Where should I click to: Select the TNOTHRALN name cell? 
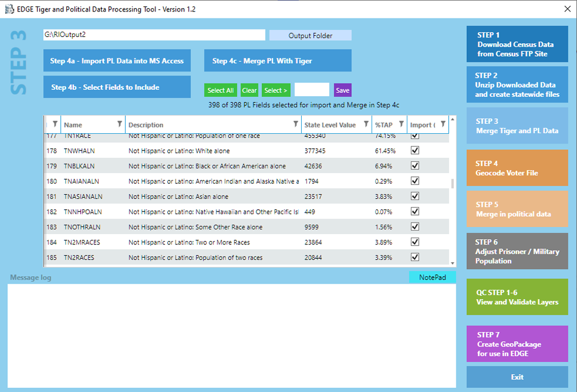point(82,227)
